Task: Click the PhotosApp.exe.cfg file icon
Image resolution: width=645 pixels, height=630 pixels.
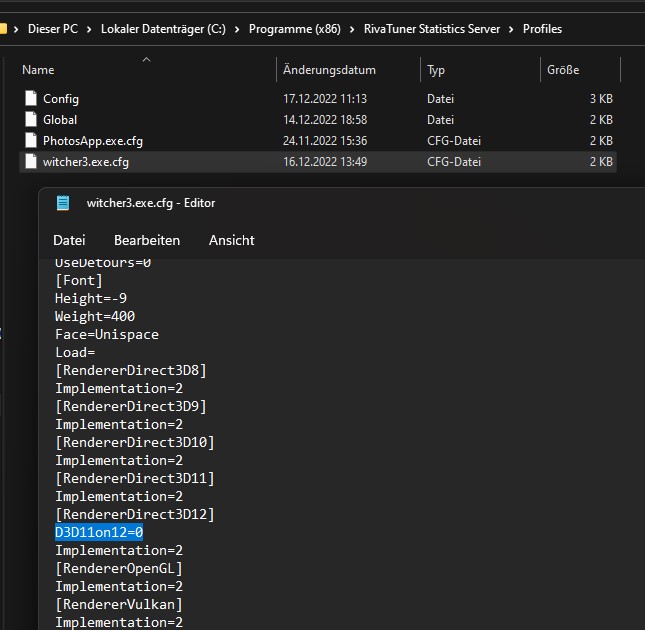Action: pyautogui.click(x=31, y=141)
